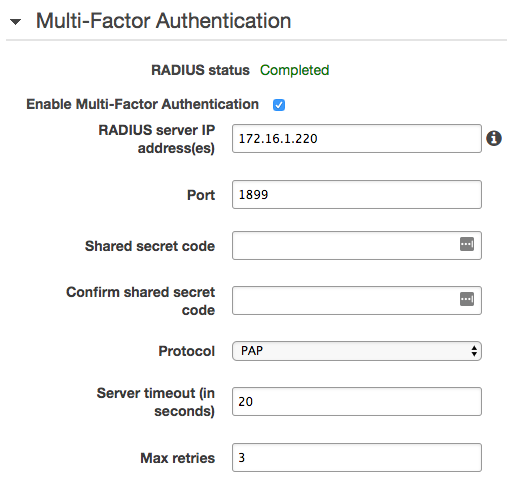The height and width of the screenshot is (479, 507).
Task: Click the up-down arrows of the Protocol selector
Action: tap(474, 351)
